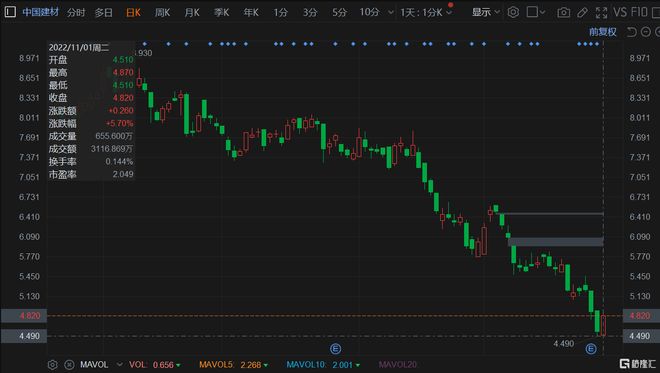Click the 市盈率 2.049 PE row

coord(91,174)
